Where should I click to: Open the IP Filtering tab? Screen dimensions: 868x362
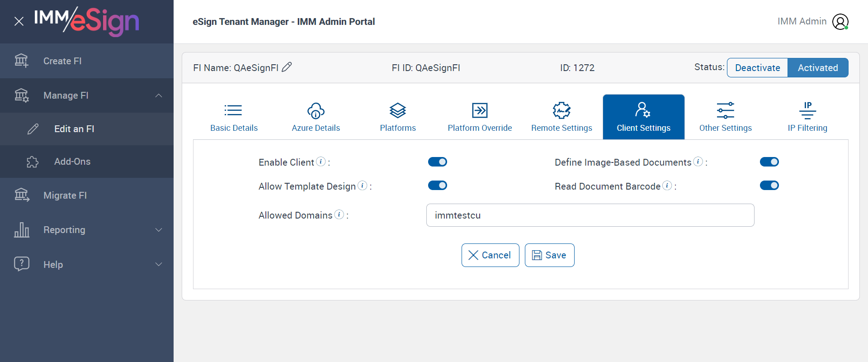click(807, 117)
